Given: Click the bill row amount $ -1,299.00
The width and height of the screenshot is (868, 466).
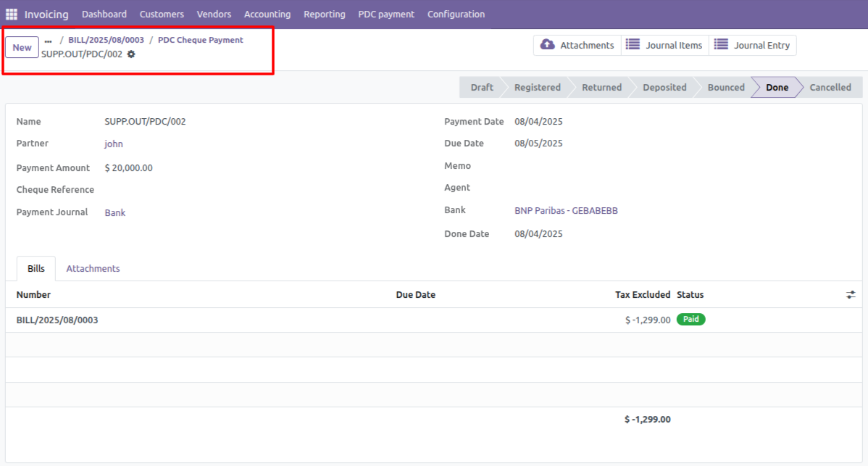Looking at the screenshot, I should point(648,320).
